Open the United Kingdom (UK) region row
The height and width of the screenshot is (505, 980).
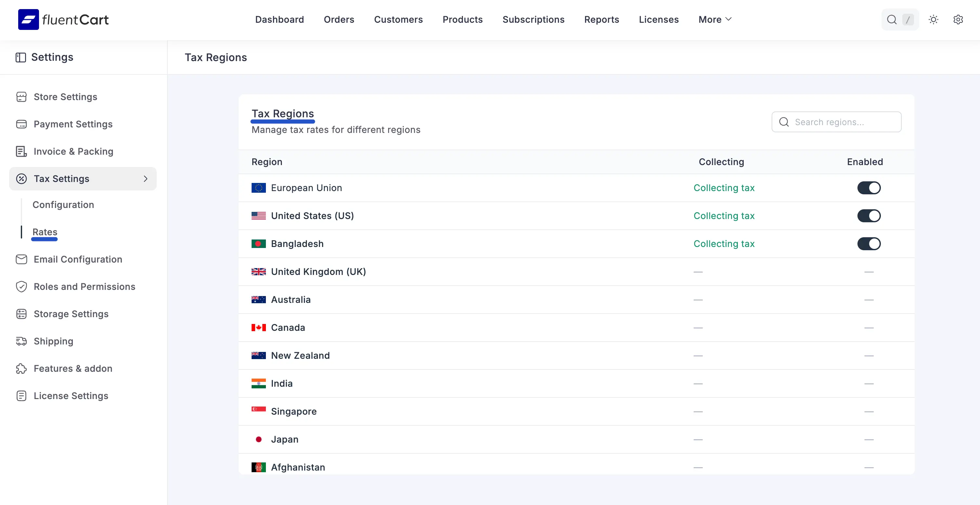tap(576, 272)
